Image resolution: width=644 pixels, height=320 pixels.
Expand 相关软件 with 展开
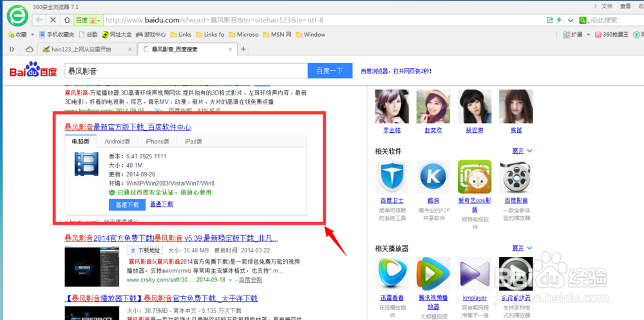[522, 151]
